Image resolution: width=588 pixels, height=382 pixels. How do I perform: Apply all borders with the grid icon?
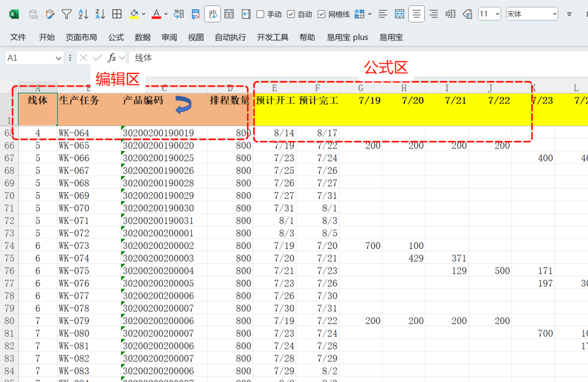117,14
